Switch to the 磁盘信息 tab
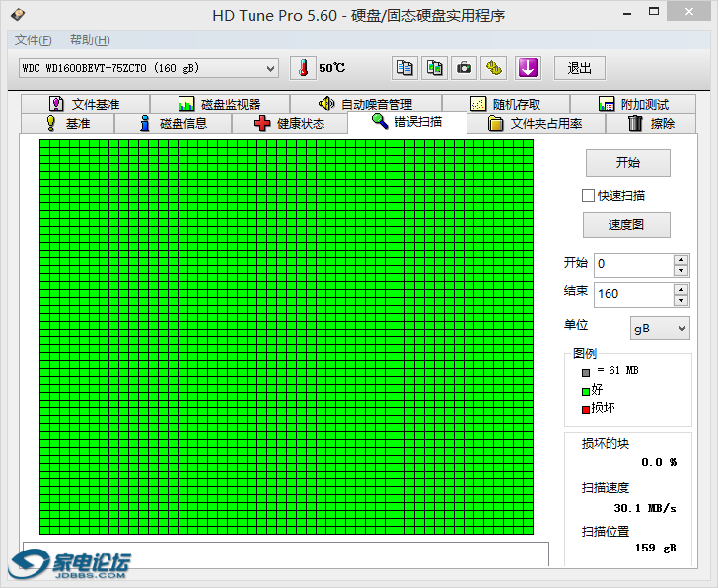This screenshot has width=718, height=588. click(174, 123)
